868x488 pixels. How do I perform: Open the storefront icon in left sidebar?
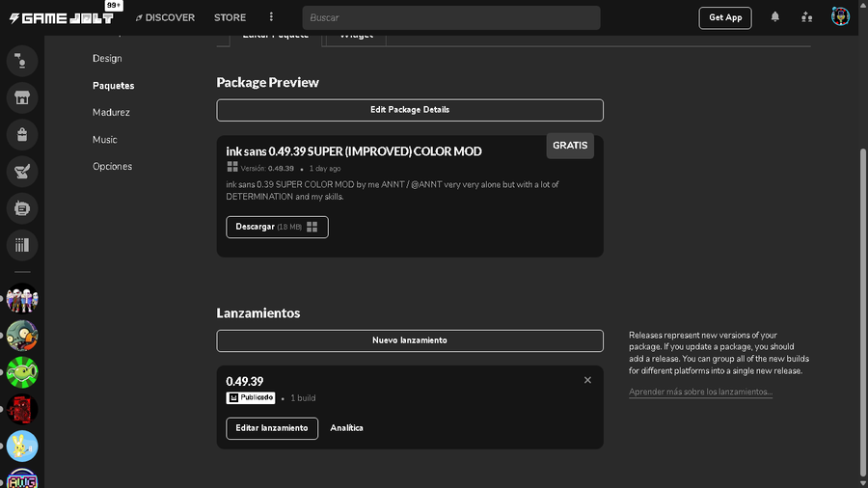tap(22, 98)
